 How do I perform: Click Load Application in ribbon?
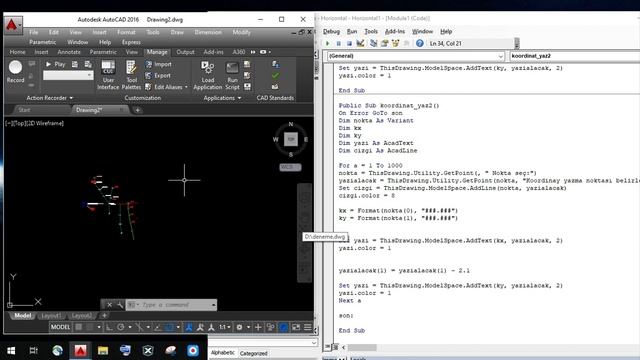pos(207,75)
